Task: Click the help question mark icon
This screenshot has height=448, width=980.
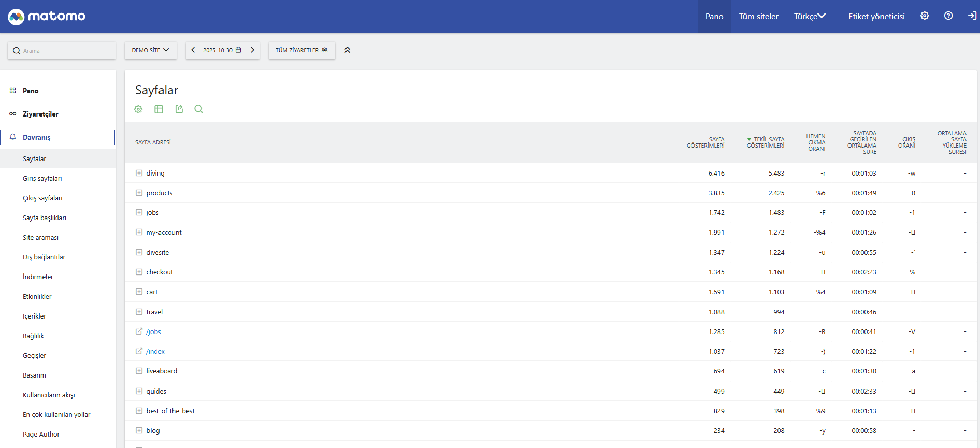Action: (948, 16)
